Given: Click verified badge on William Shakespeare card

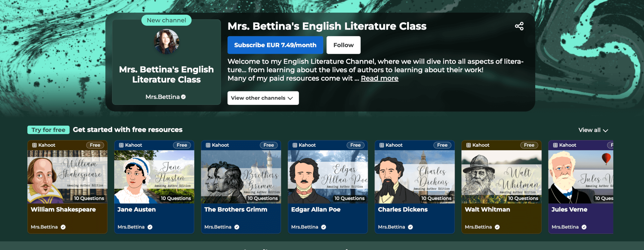Looking at the screenshot, I should pos(63,227).
